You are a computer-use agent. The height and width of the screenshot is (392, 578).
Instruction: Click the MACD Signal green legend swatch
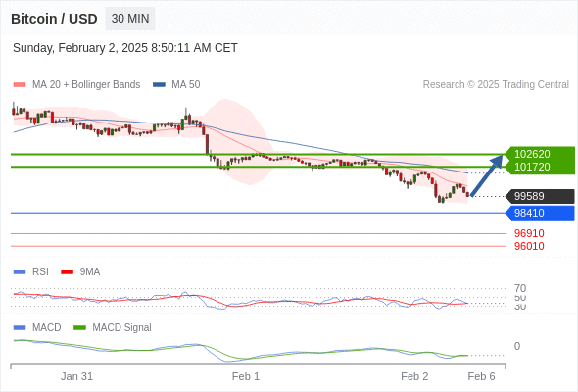[x=79, y=328]
